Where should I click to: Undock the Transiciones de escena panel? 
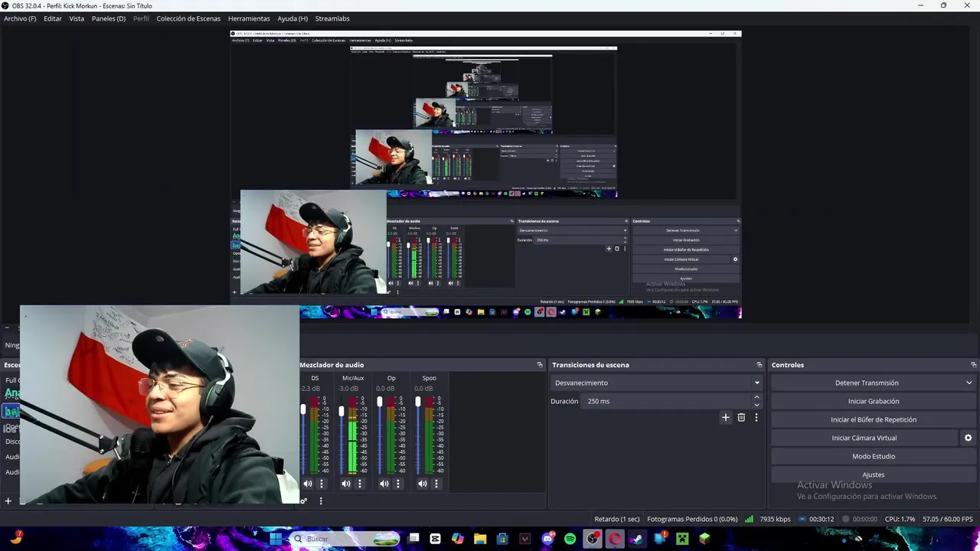tap(759, 365)
